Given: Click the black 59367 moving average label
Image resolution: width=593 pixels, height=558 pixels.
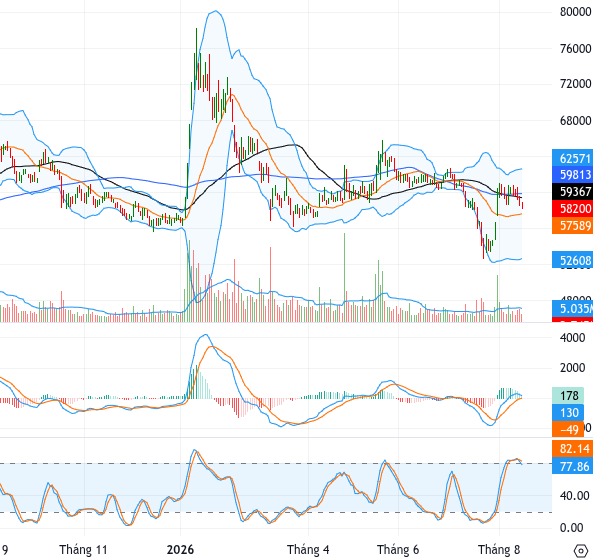Looking at the screenshot, I should coord(573,191).
